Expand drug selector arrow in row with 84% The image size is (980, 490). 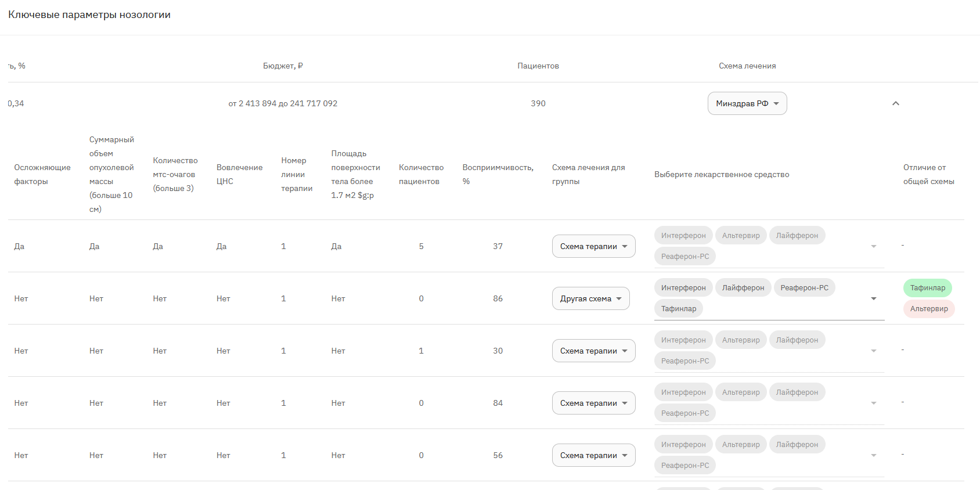(874, 403)
